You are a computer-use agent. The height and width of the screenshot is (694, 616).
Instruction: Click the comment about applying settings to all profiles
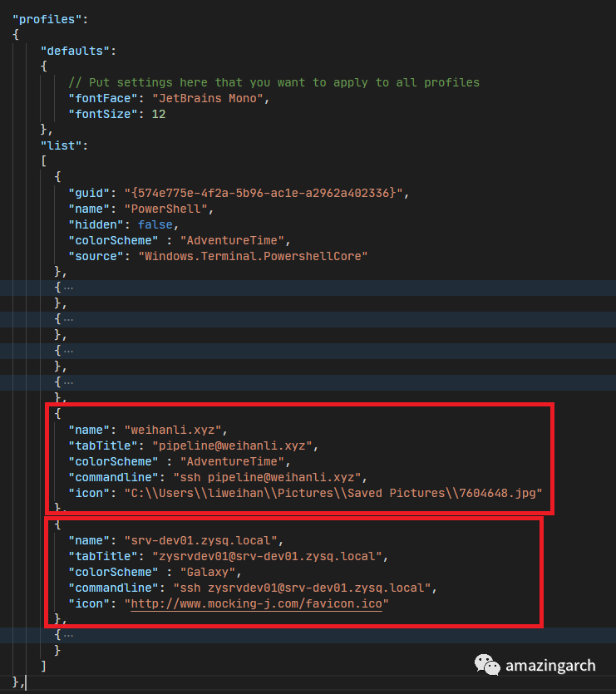click(x=274, y=83)
